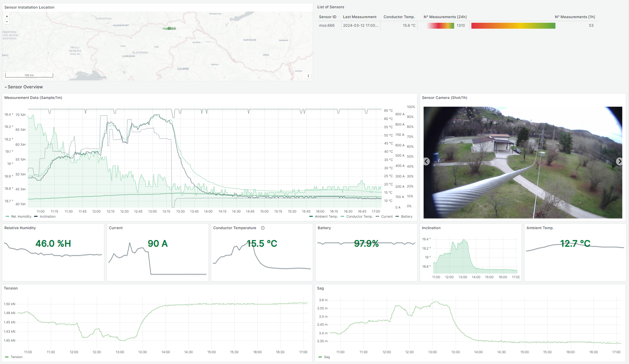The image size is (629, 364).
Task: Show previous sensor camera shot
Action: tap(427, 162)
